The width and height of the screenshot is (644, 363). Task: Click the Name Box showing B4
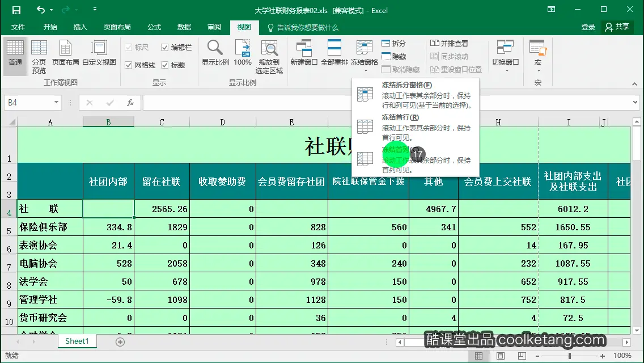[28, 102]
